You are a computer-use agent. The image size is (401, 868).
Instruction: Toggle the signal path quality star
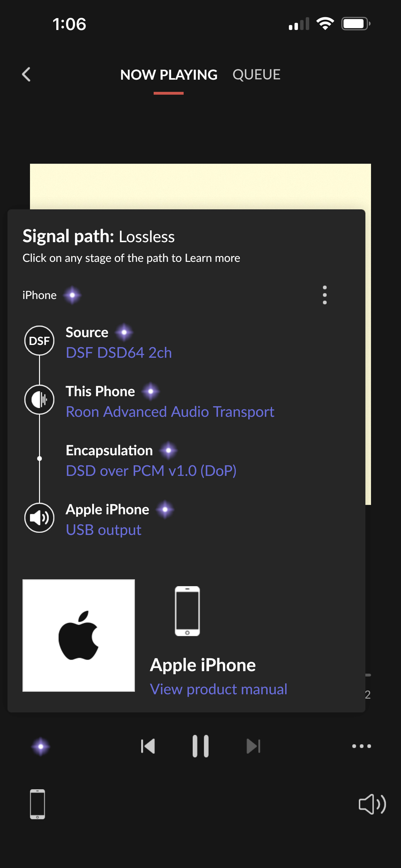41,746
